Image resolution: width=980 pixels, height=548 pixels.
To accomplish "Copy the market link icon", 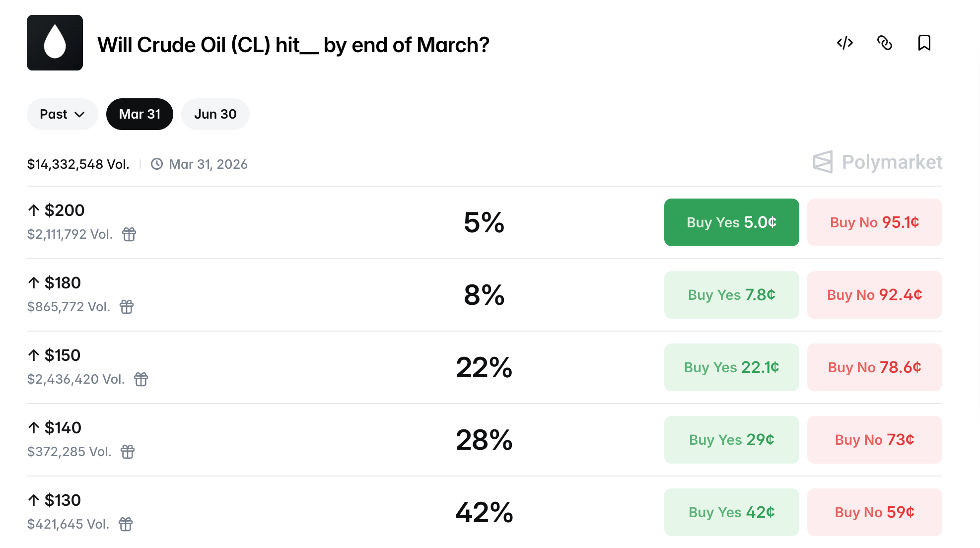I will [885, 43].
